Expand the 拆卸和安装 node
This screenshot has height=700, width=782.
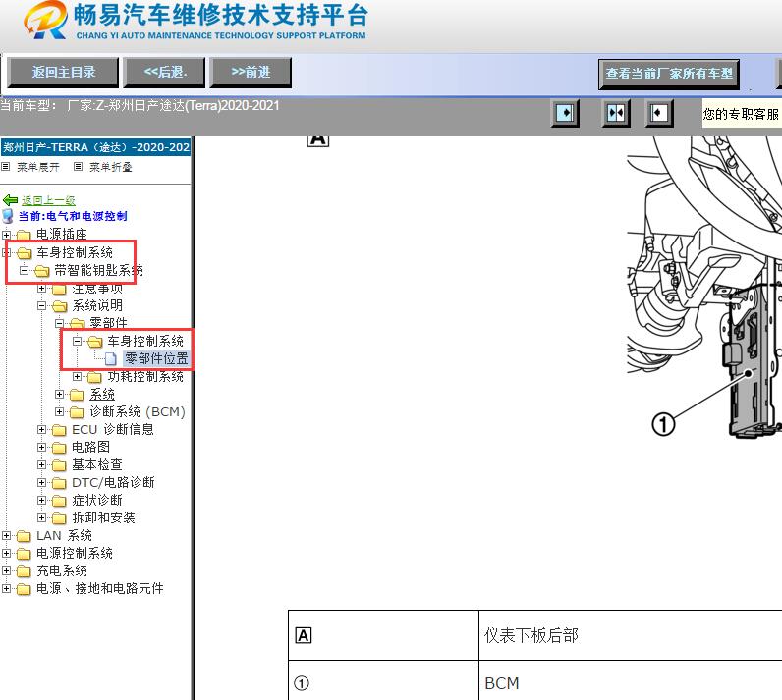pos(42,518)
